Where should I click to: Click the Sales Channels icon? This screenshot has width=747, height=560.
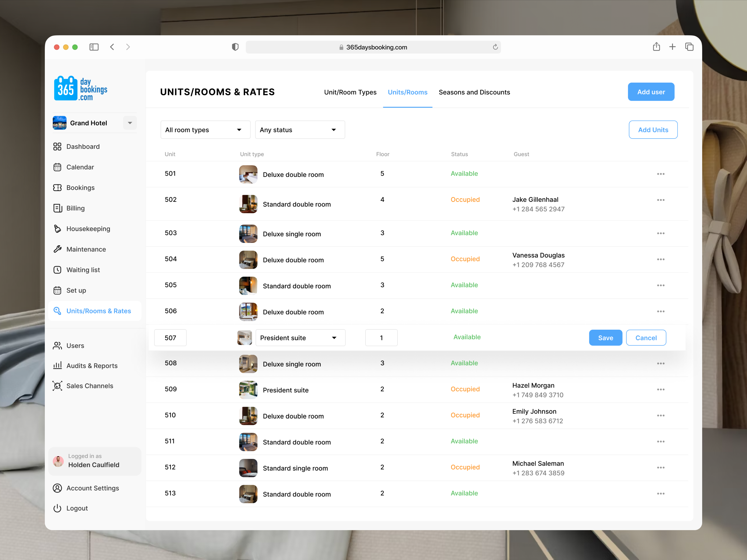click(x=57, y=386)
